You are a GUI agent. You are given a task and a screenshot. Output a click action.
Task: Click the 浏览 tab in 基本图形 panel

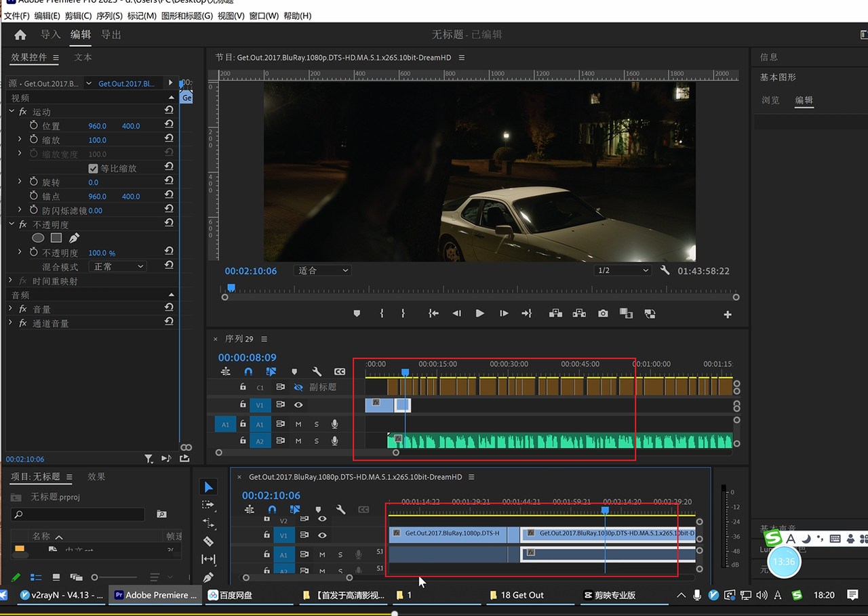[x=770, y=100]
